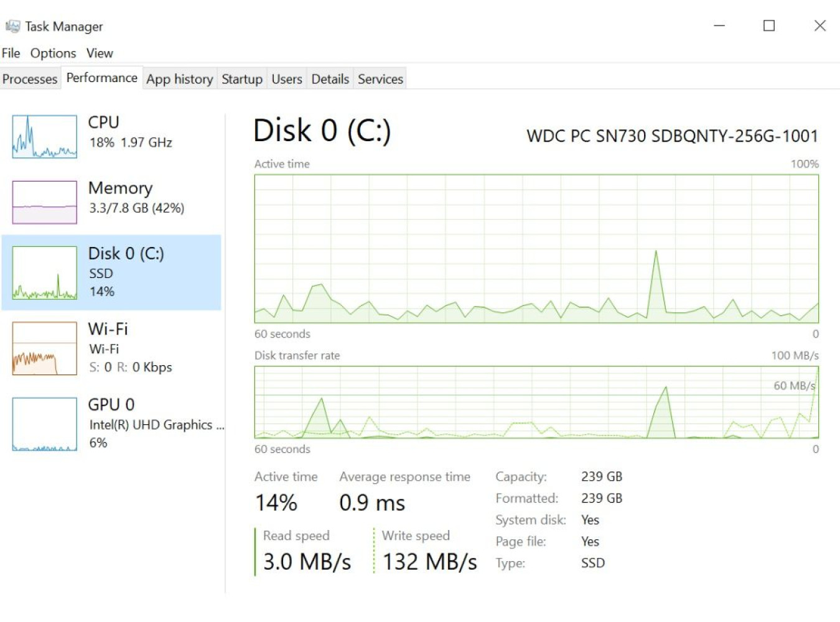Select the CPU usage mini graph
This screenshot has height=622, width=840.
coord(45,136)
